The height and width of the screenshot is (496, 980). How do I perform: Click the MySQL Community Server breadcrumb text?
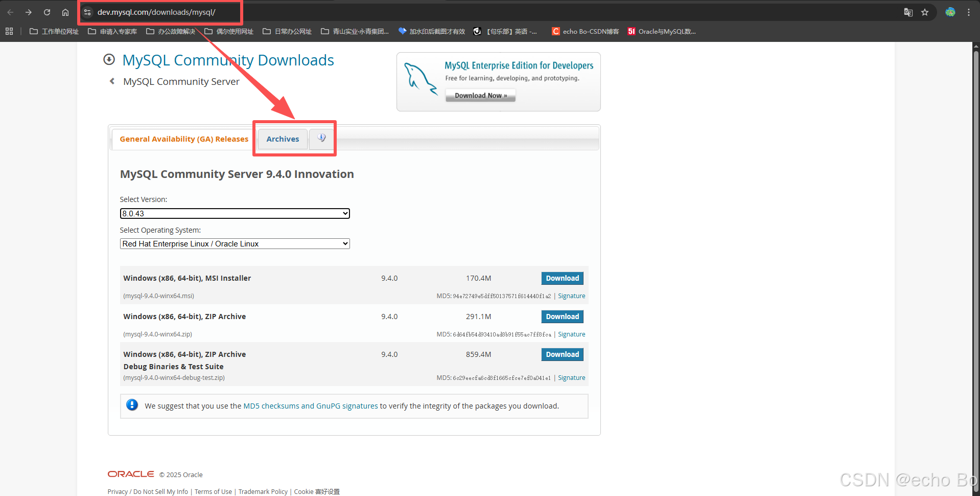click(181, 81)
